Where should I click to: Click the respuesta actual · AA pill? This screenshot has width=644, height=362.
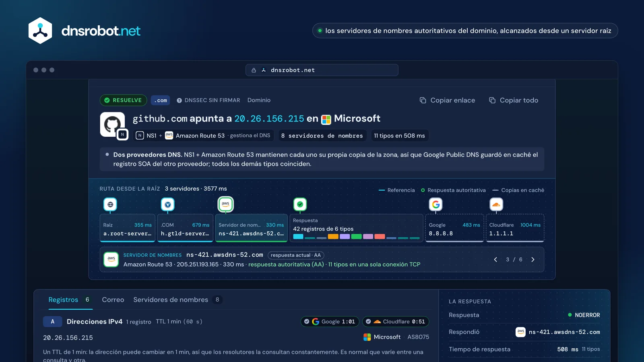coord(296,255)
